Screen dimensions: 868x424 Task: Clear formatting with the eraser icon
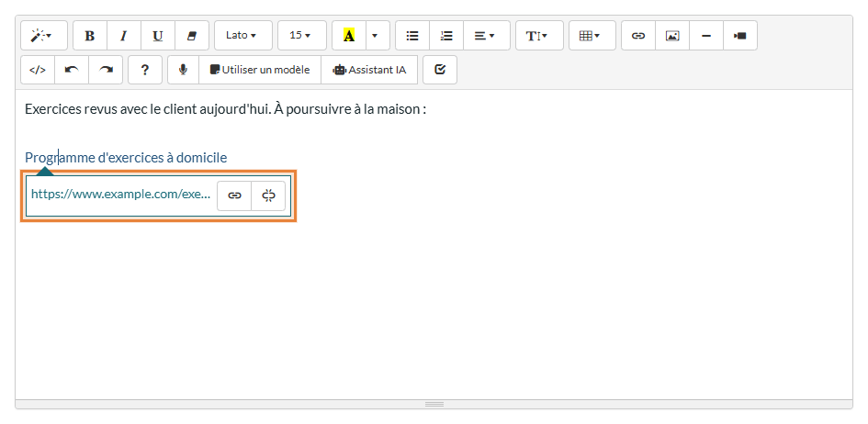(x=192, y=36)
